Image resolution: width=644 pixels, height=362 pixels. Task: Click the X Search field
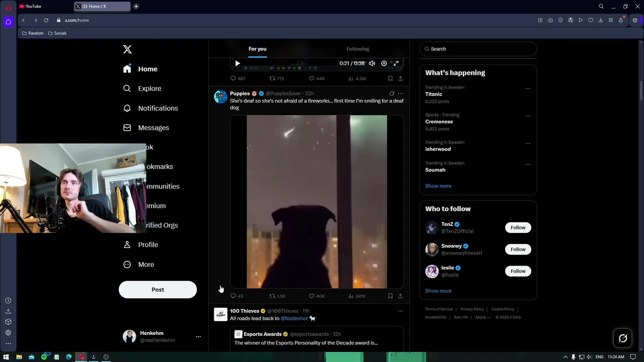478,49
